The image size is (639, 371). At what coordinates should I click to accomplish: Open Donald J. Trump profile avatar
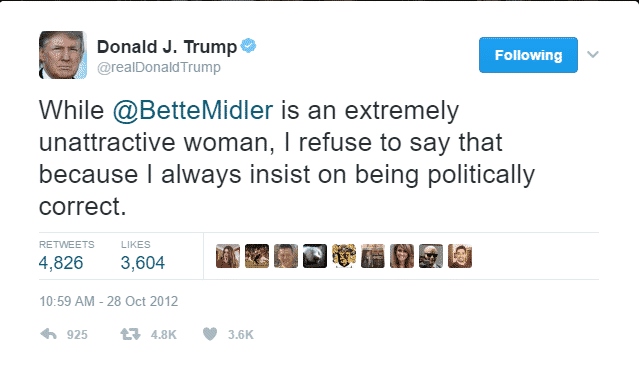[x=63, y=55]
